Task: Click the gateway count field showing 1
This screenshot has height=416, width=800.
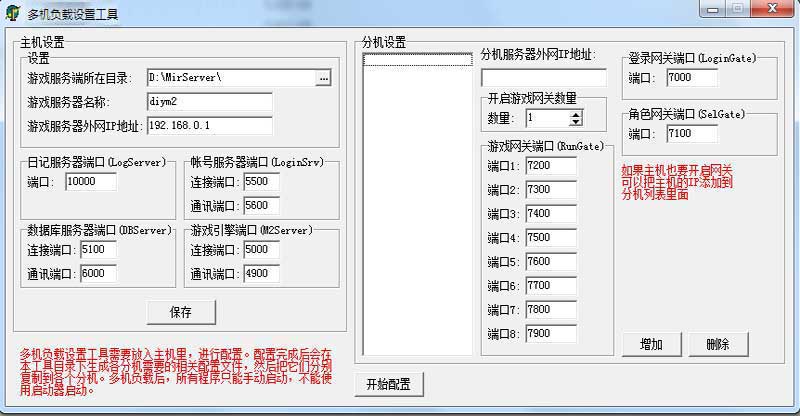Action: pyautogui.click(x=547, y=118)
